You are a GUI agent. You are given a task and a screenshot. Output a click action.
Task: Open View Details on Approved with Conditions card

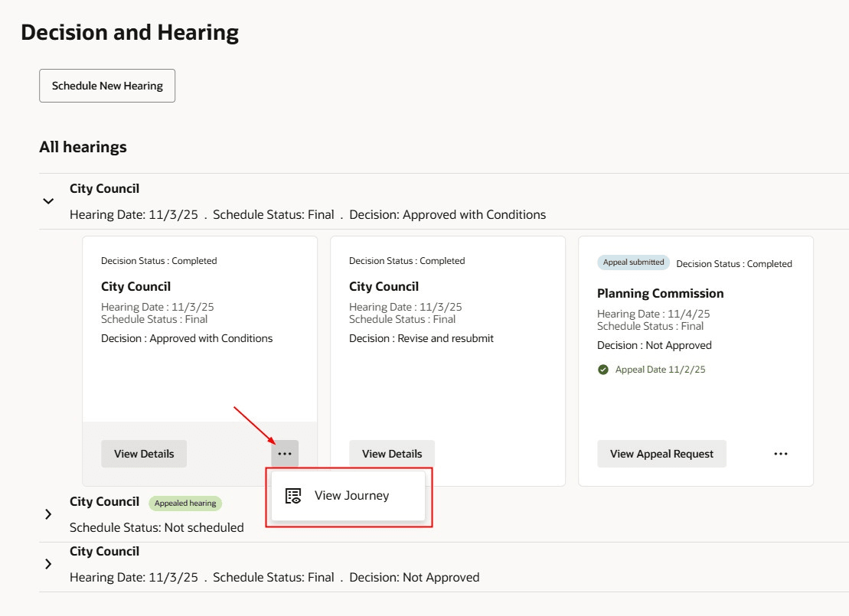pos(143,453)
